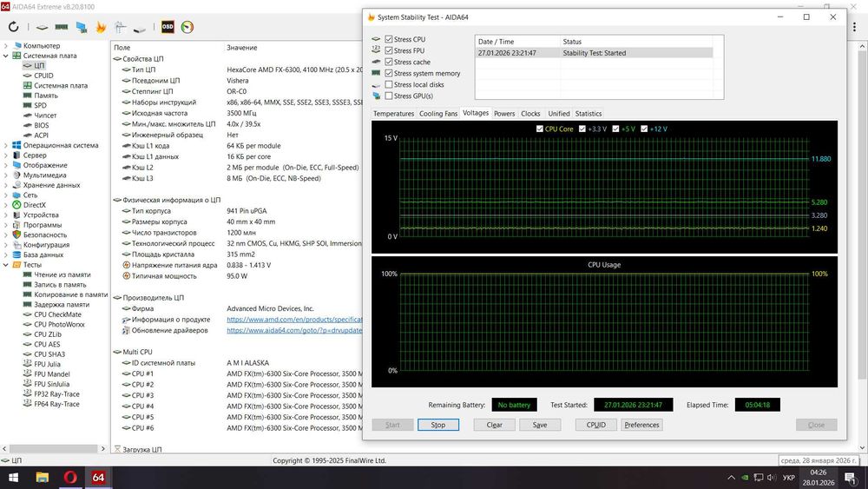Expand the Сервер tree node
The height and width of the screenshot is (489, 868).
tap(5, 155)
